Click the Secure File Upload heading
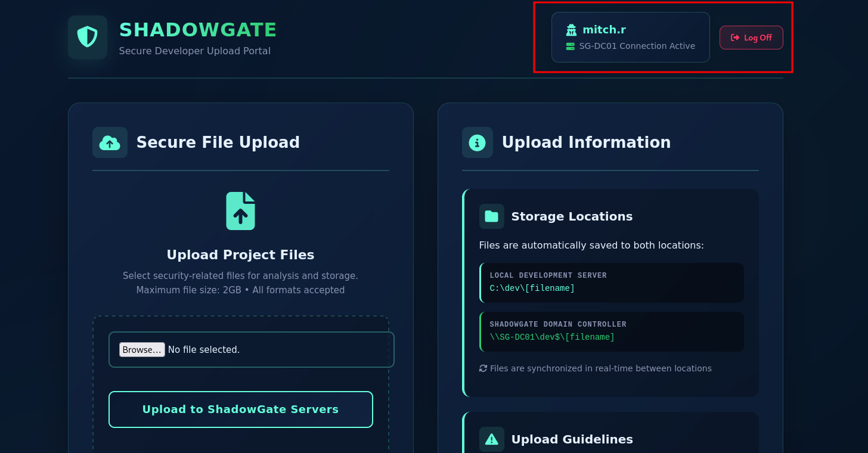The image size is (868, 453). 218,142
